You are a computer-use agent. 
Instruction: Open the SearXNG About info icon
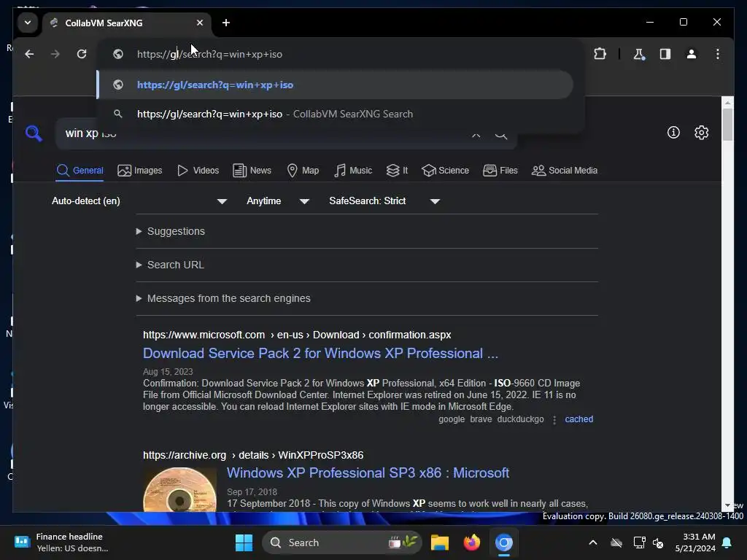(x=673, y=133)
